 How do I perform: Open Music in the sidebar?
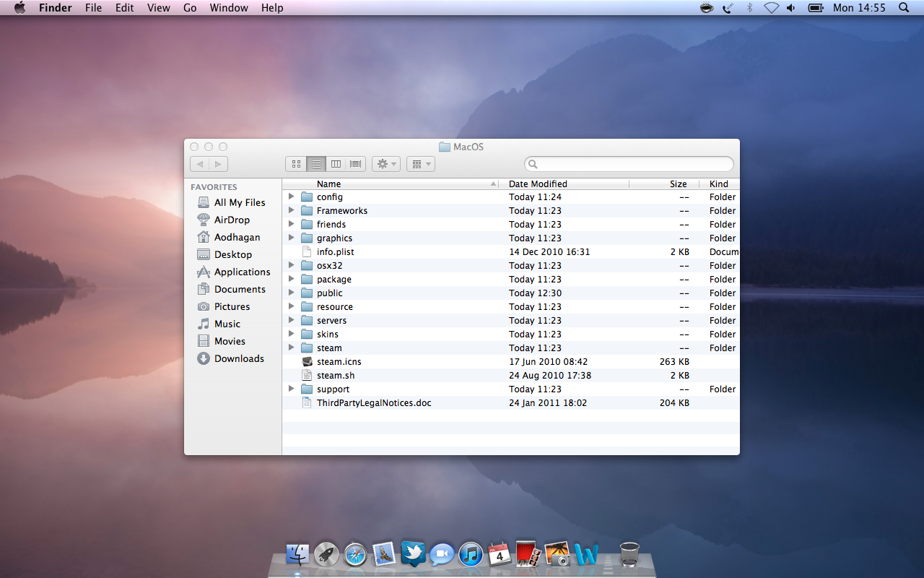[x=219, y=324]
